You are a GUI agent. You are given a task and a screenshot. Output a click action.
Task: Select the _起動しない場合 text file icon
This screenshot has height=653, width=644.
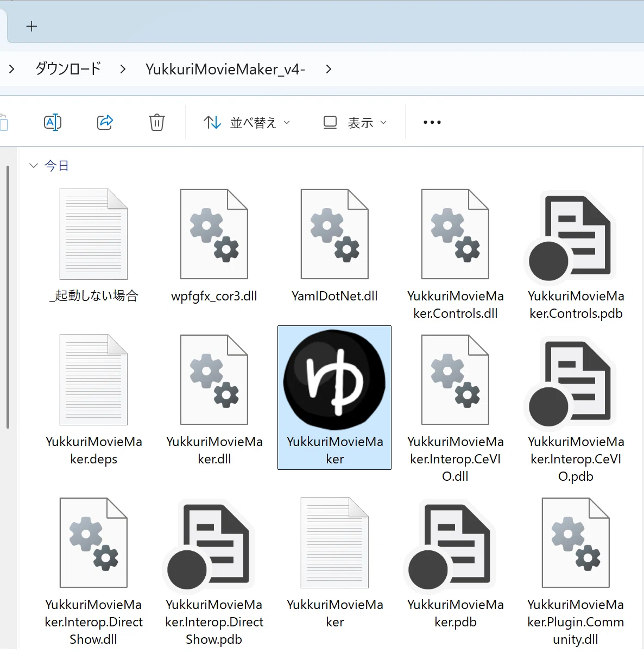coord(93,234)
